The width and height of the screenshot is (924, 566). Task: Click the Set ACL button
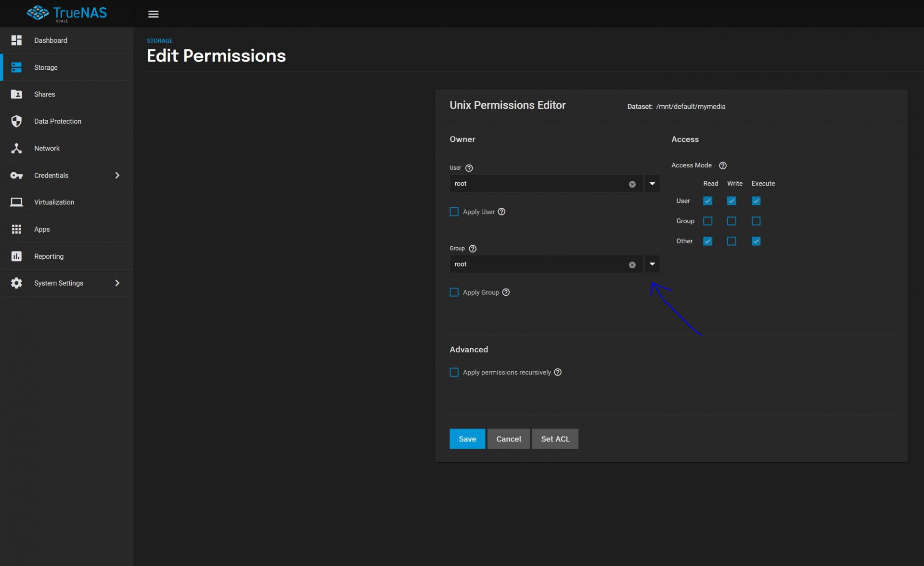[555, 439]
